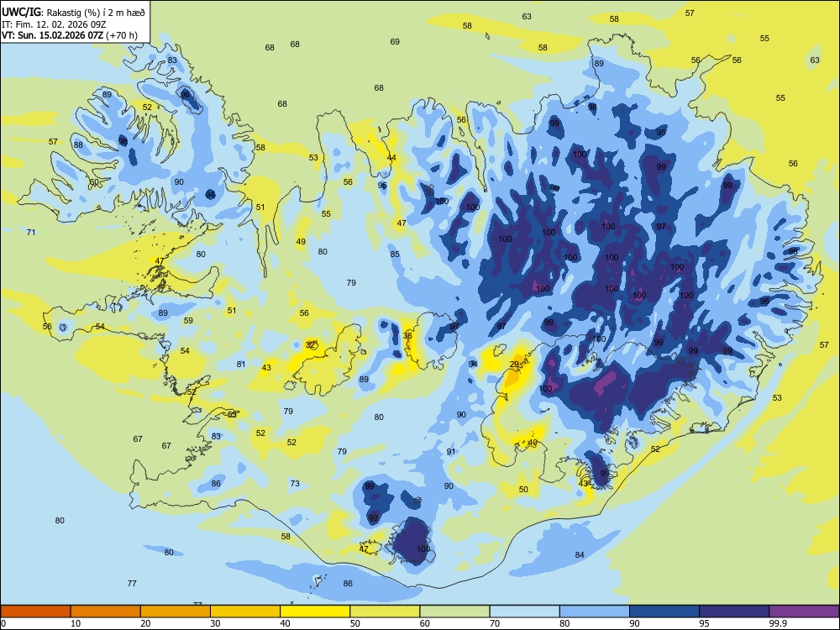Select the 95–99.9 navy legend swatch
Image resolution: width=840 pixels, height=630 pixels.
click(x=734, y=612)
